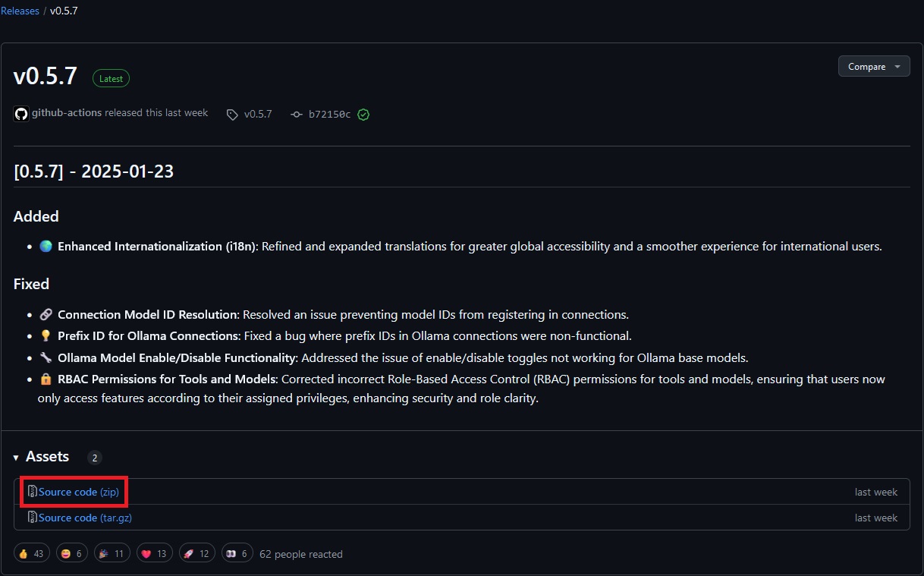Click 'last week' in the tar.gz row
Screen dimensions: 924x576
coord(876,518)
